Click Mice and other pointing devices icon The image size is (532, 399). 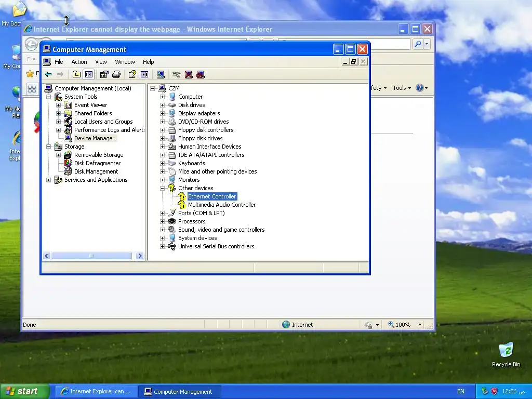[x=172, y=171]
